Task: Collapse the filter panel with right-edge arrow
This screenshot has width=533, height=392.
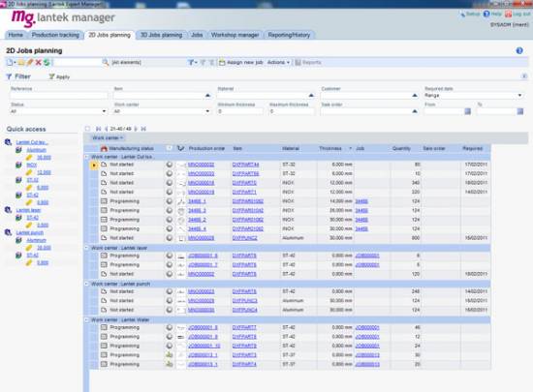Action: 524,76
